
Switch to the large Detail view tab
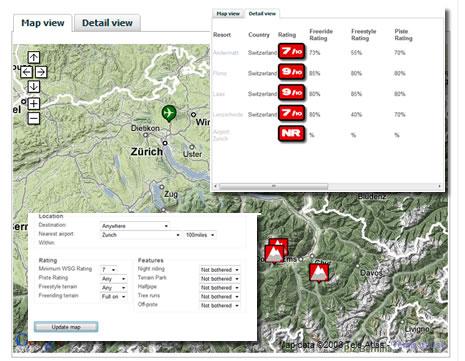pos(107,23)
